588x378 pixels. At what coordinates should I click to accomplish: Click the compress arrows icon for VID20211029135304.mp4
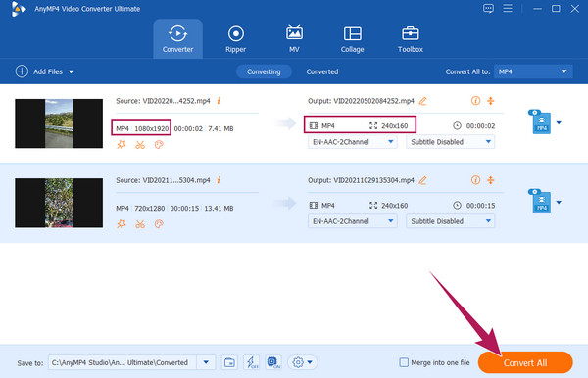tap(491, 180)
